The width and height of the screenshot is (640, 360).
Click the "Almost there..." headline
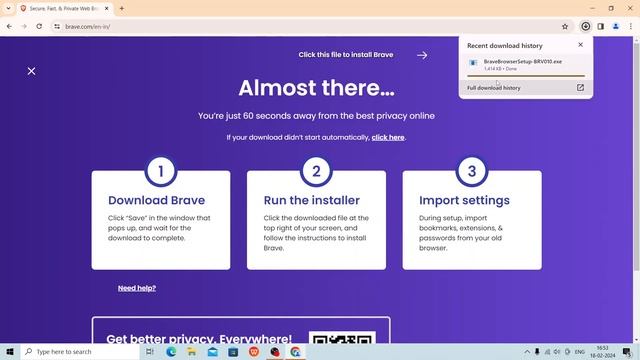coord(316,88)
